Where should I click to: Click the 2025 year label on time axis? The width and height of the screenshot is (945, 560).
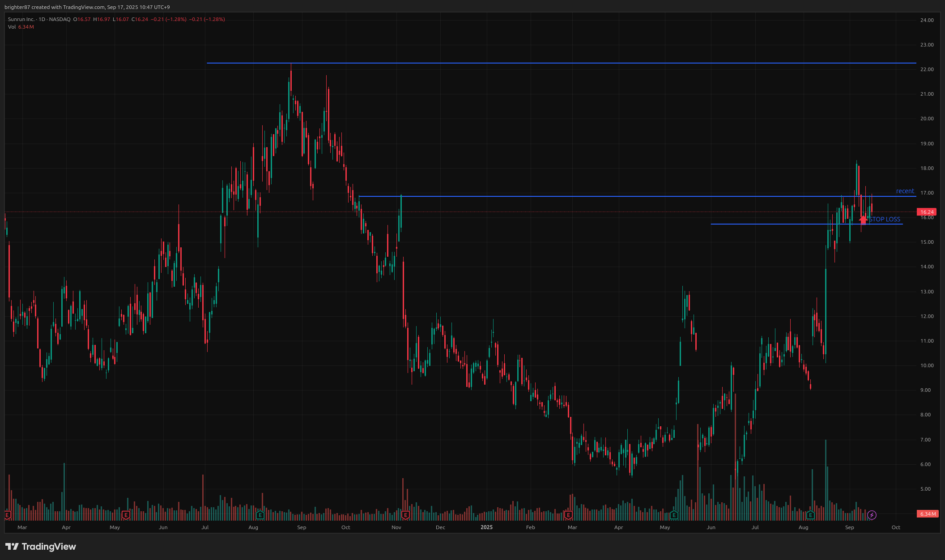point(486,527)
